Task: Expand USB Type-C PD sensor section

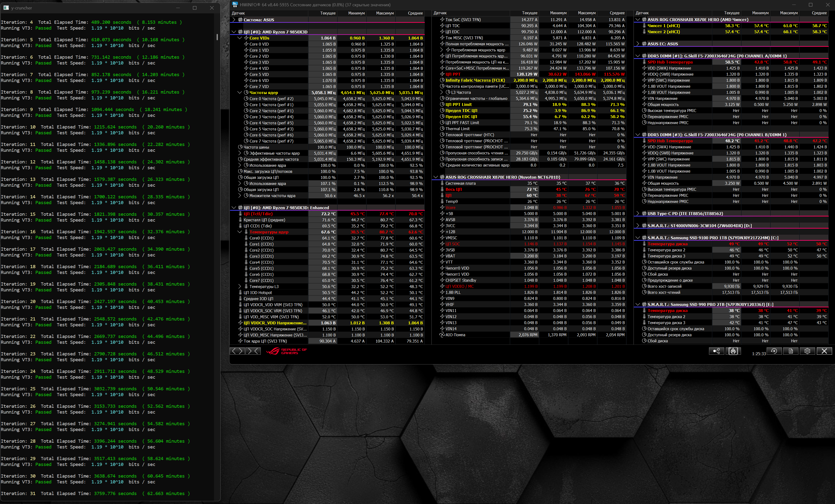Action: tap(638, 214)
